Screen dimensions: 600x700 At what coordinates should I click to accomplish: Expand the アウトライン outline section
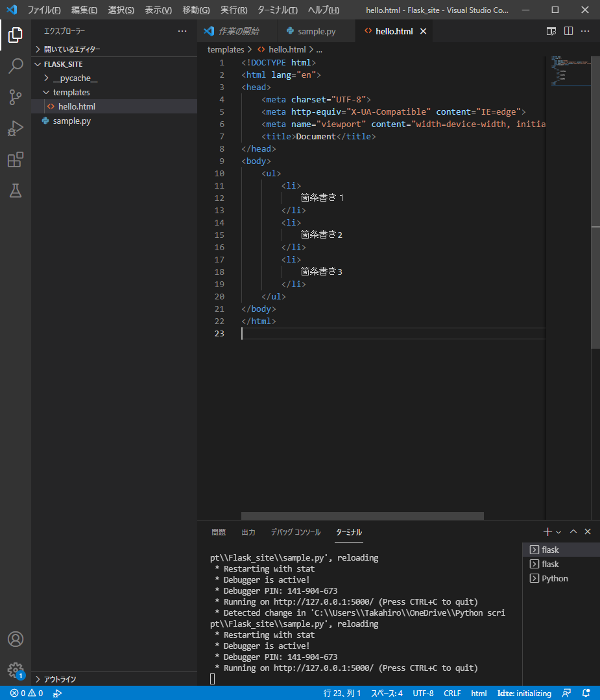(x=60, y=679)
